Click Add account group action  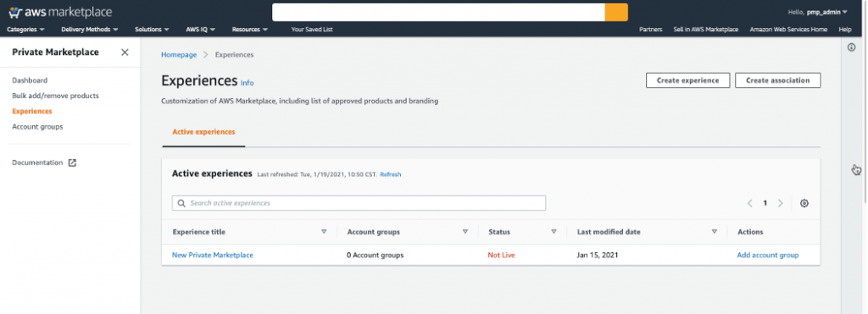coord(768,255)
